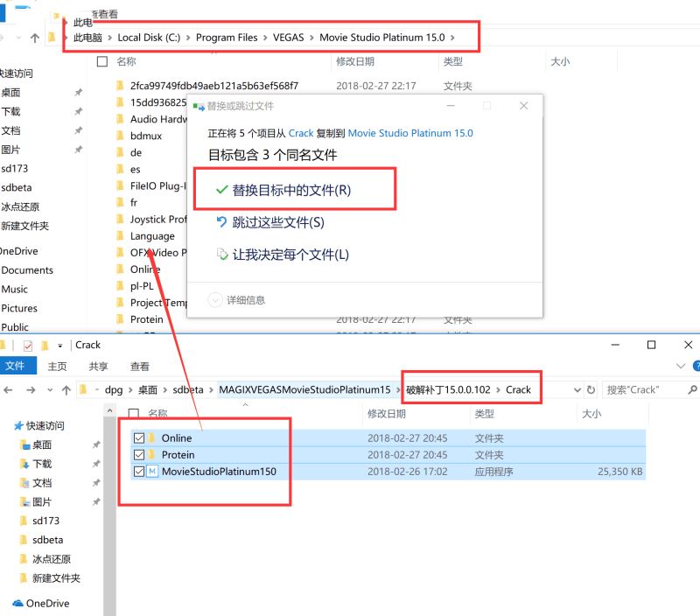The height and width of the screenshot is (616, 700).
Task: Expand chevron after Movie Studio Platinum 15.0 breadcrumb
Action: coord(452,38)
